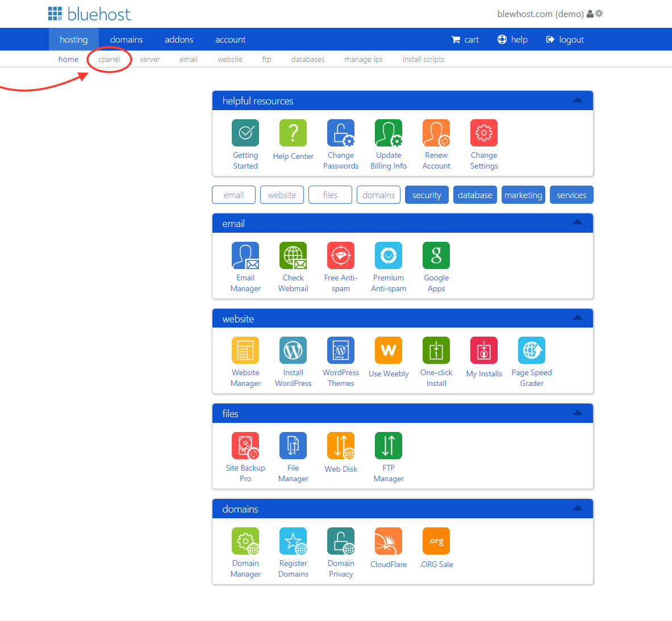672x621 pixels.
Task: Launch the Email Manager icon
Action: click(x=245, y=255)
